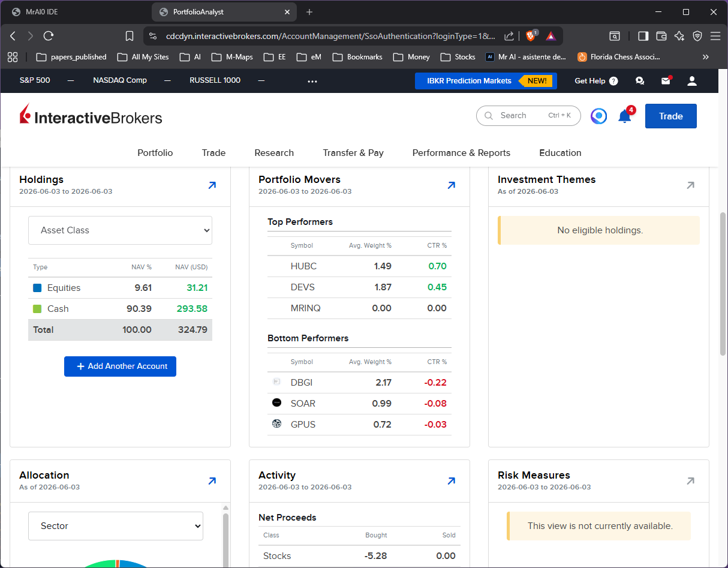Click the blue Trade button
The image size is (728, 568).
[x=670, y=116]
